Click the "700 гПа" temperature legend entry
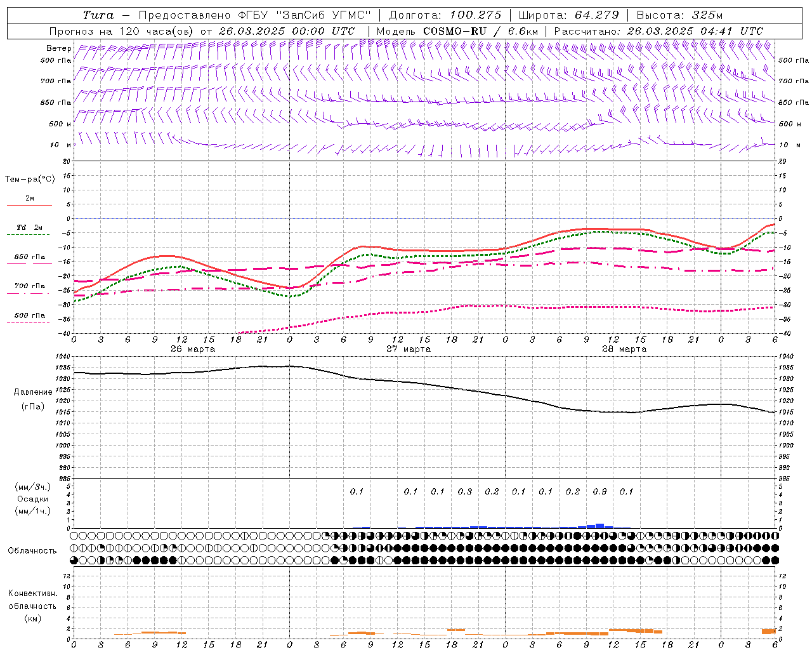This screenshot has height=650, width=812. click(x=30, y=286)
